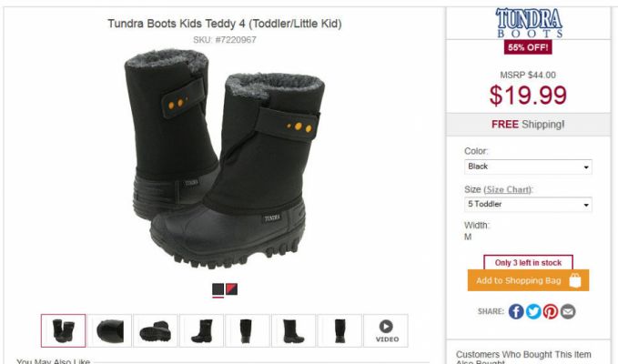
Task: Pin this item on Pinterest
Action: 551,311
